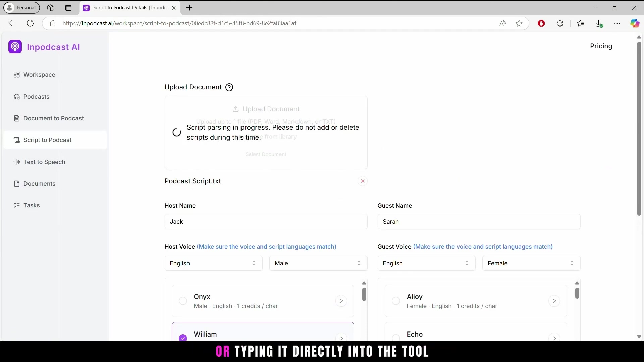Open host voice Male gender dropdown
This screenshot has height=362, width=644.
point(318,263)
